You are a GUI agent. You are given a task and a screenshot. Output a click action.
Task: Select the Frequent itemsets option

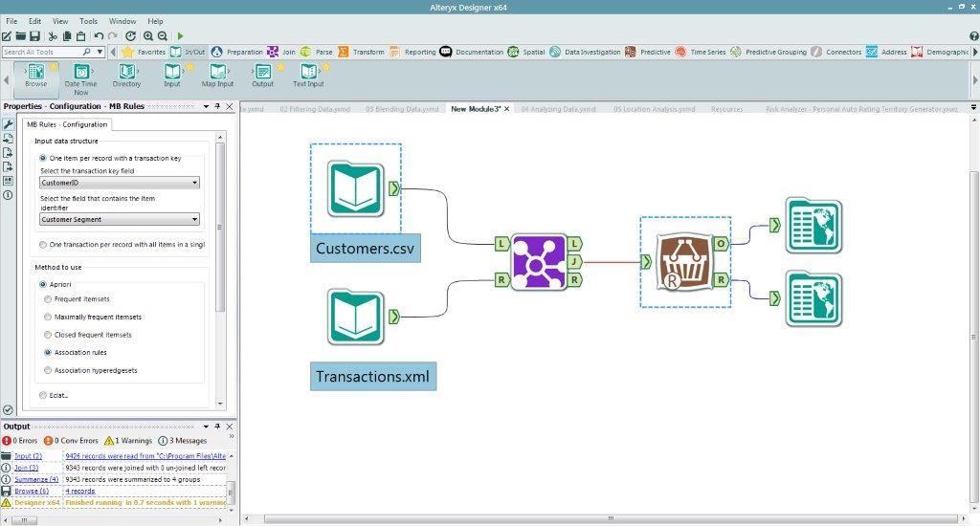[x=48, y=299]
